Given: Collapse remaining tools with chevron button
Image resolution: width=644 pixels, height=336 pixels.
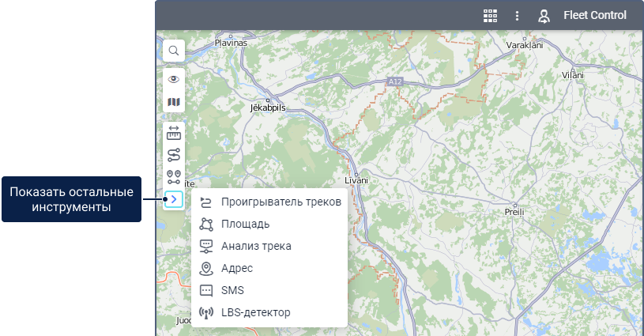Looking at the screenshot, I should [x=174, y=199].
